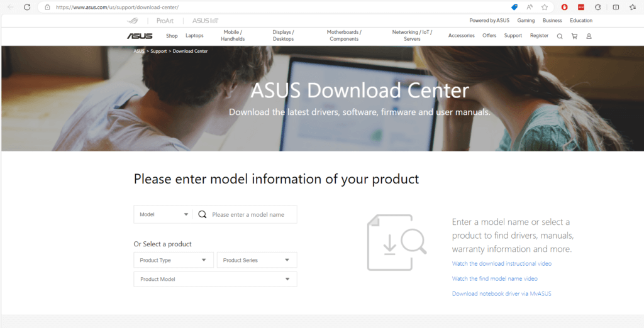
Task: Open the Laptops menu
Action: (194, 36)
